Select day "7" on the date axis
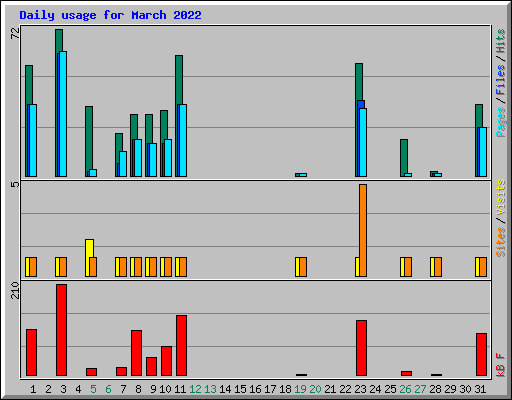512x400 pixels. [x=123, y=389]
